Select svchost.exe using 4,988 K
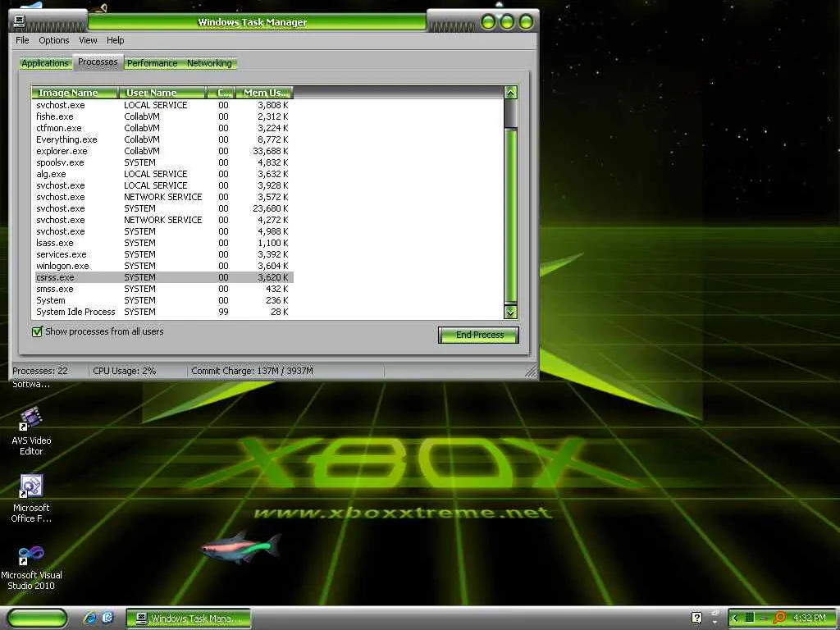The width and height of the screenshot is (840, 630). tap(162, 231)
